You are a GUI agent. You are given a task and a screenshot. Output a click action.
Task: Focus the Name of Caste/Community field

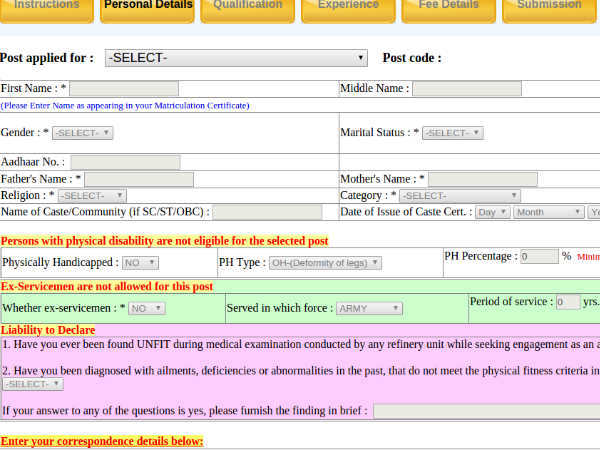coord(267,212)
